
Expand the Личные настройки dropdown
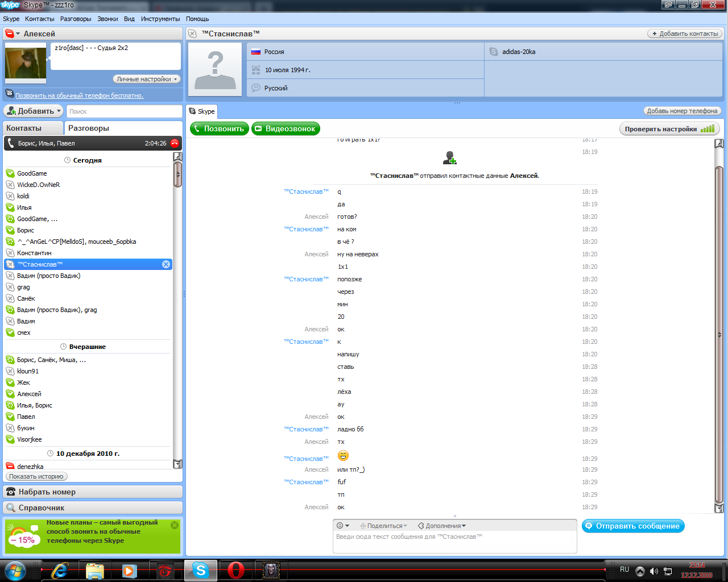click(x=147, y=79)
